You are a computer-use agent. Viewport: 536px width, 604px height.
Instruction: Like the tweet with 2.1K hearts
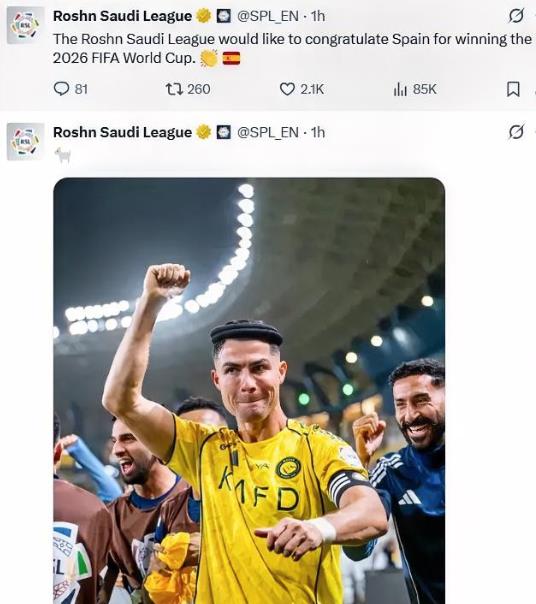[287, 89]
